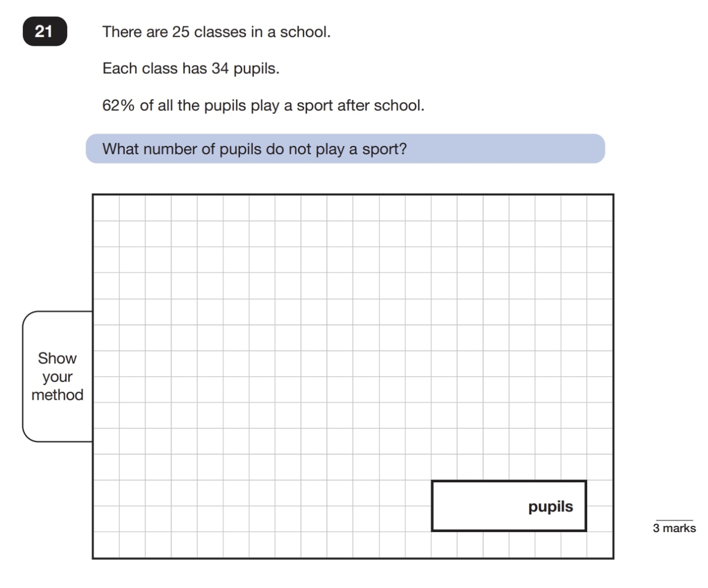Click the top-left square of the working grid
708x588 pixels.
tap(106, 207)
